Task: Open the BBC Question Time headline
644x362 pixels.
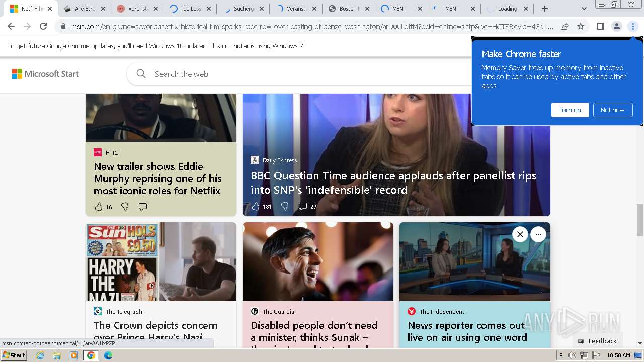Action: click(393, 183)
